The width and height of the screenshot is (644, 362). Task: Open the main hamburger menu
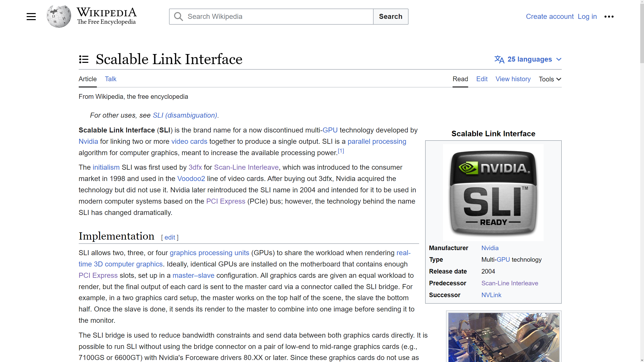point(31,17)
